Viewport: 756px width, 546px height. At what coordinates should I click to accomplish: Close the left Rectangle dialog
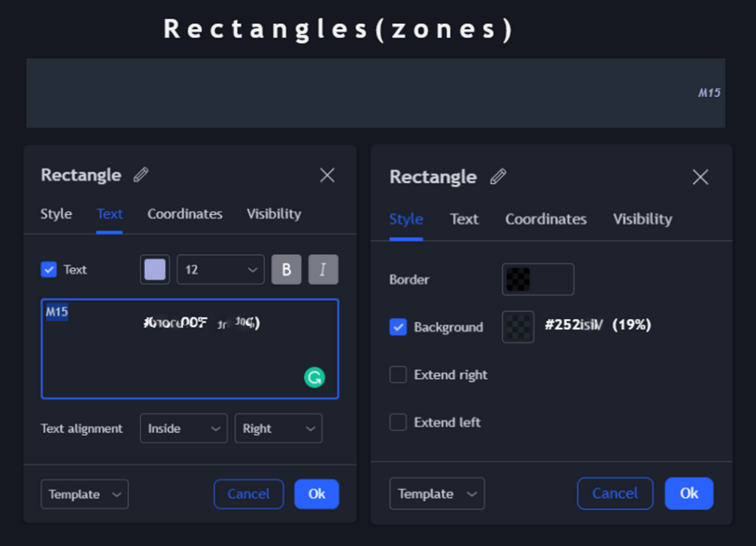point(327,175)
